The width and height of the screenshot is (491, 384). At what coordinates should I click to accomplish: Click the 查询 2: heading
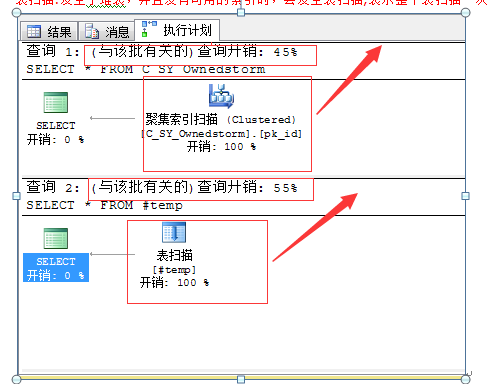coord(53,188)
